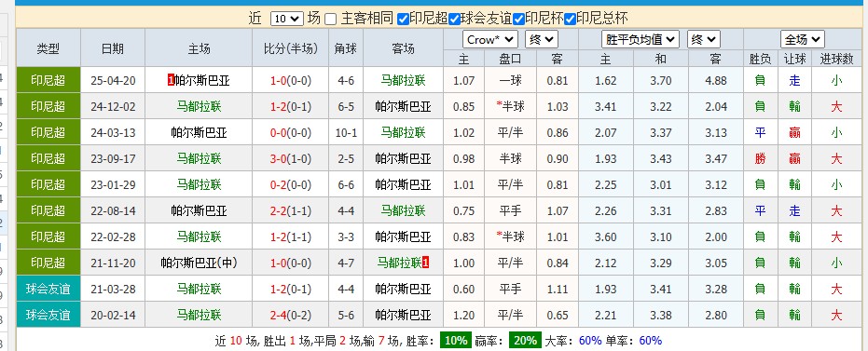Click handicap *半球 on 24-12-02 row
868x351 pixels.
point(510,107)
